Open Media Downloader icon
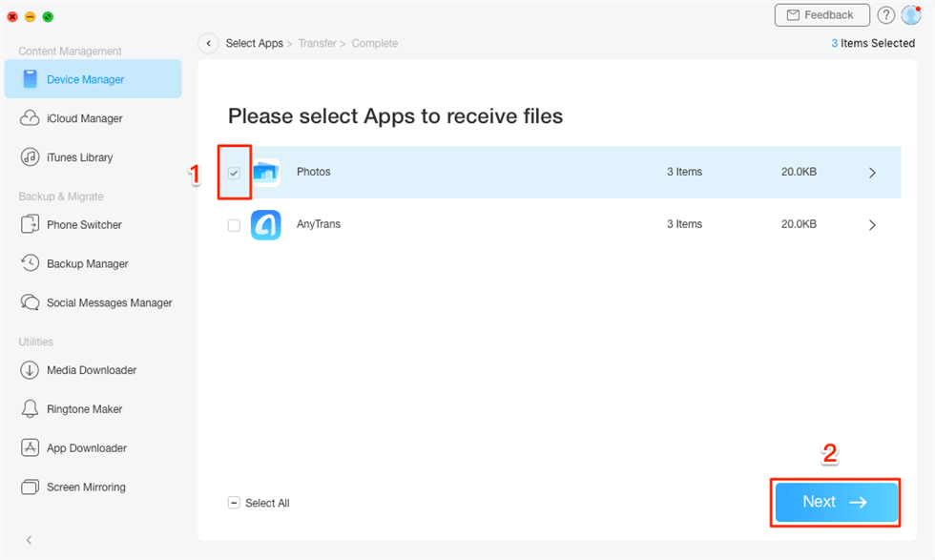 [x=30, y=370]
